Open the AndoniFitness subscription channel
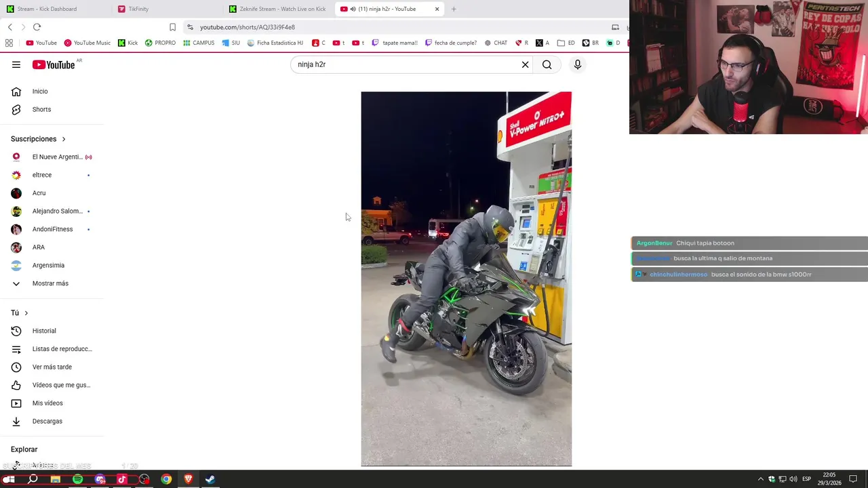 [x=52, y=229]
